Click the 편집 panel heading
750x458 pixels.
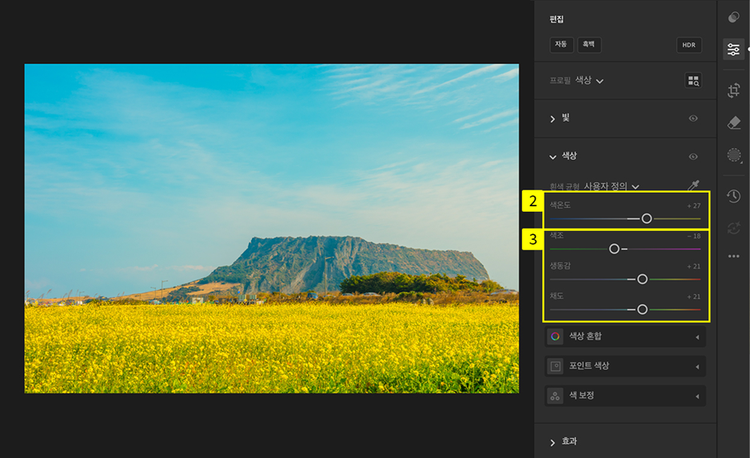click(x=556, y=19)
